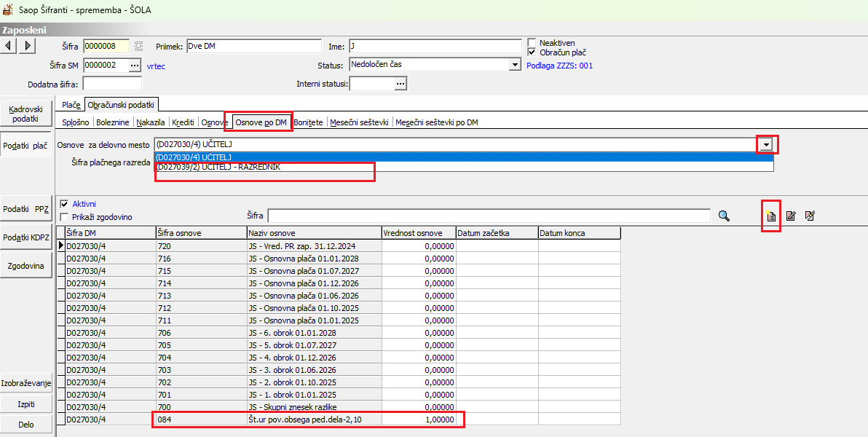
Task: Click Naziv osnove column header
Action: (314, 233)
